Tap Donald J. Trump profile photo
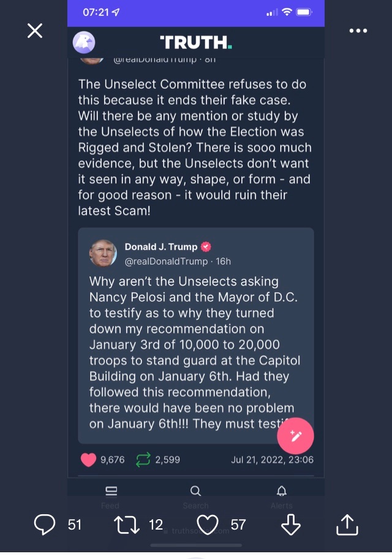Viewport: 392px width, 559px height. (103, 253)
